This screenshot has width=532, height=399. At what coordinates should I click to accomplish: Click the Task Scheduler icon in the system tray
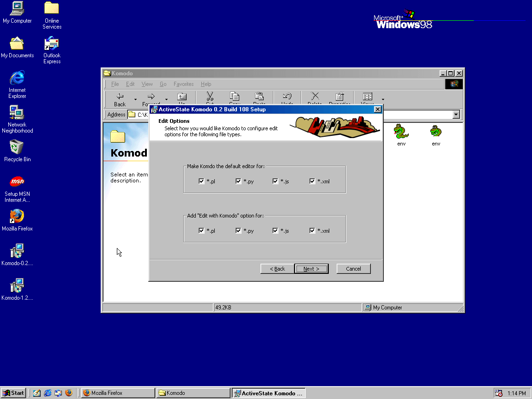[x=498, y=393]
